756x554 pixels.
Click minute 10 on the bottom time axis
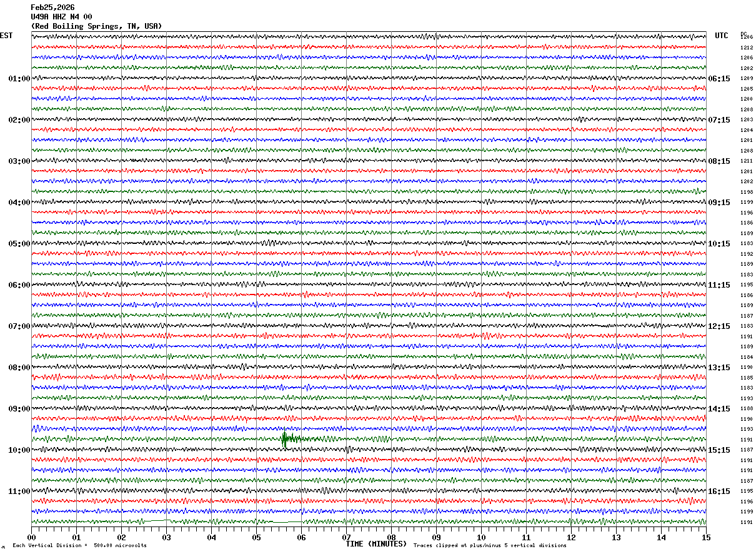(x=481, y=538)
